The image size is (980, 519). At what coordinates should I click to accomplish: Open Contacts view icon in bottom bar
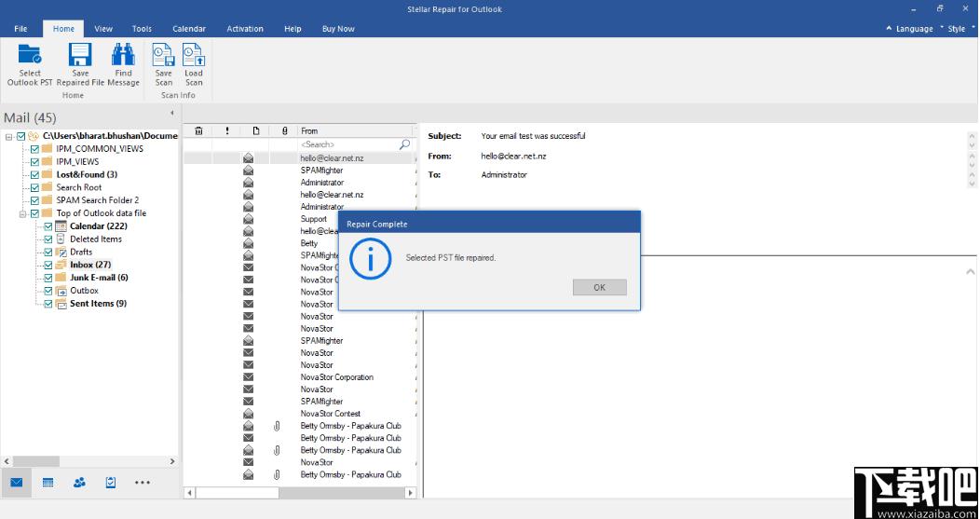pos(79,482)
